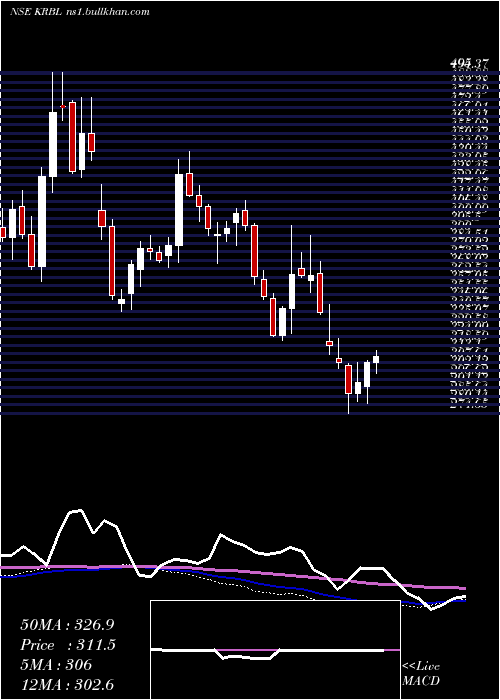
Task: Click the <<Live MACD label
Action: pyautogui.click(x=421, y=674)
